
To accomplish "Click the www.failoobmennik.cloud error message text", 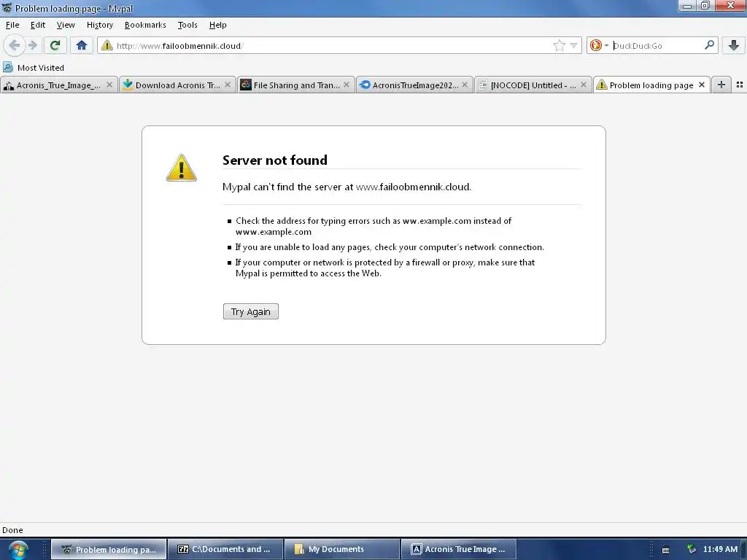I will tap(347, 187).
